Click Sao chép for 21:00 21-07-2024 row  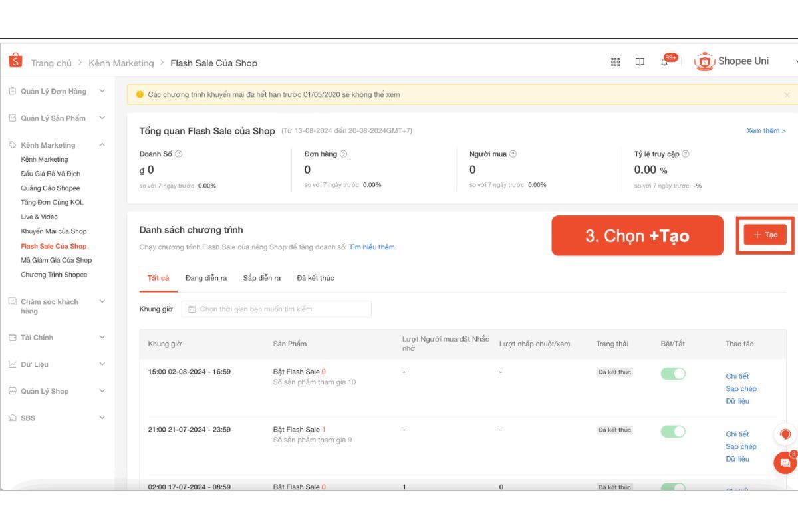pyautogui.click(x=741, y=447)
